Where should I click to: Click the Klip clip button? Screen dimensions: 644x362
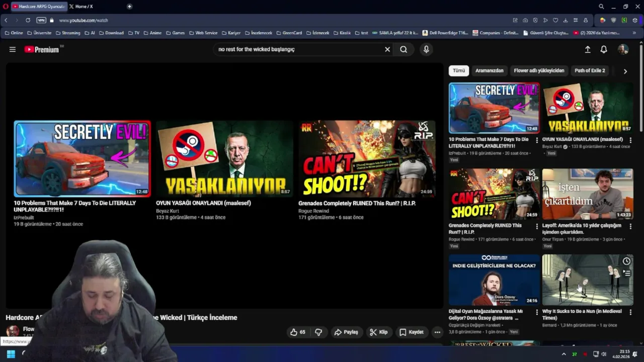(379, 332)
